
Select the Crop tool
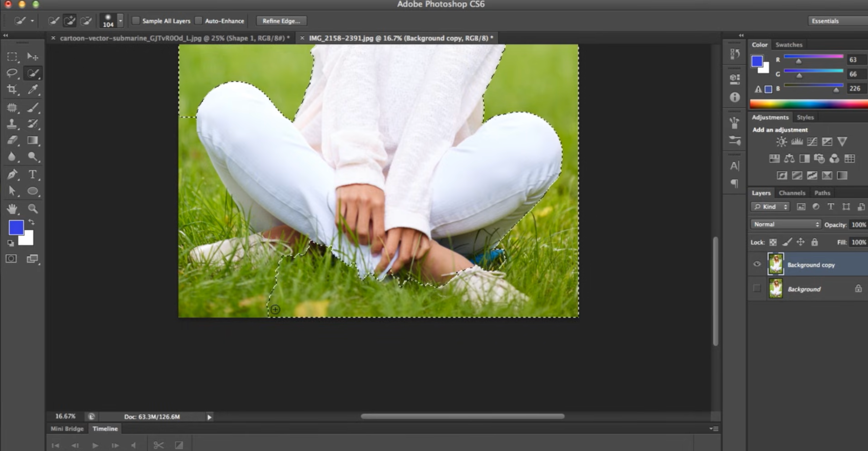click(x=12, y=89)
